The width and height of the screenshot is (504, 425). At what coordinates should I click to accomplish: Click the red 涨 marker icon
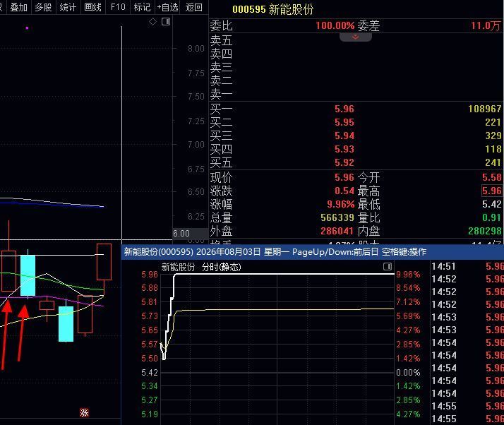coord(84,412)
